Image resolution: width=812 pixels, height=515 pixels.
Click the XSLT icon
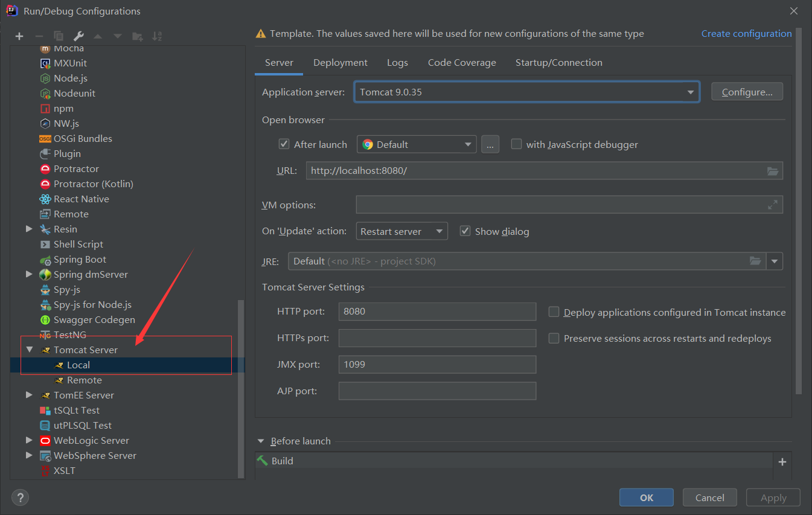(45, 470)
